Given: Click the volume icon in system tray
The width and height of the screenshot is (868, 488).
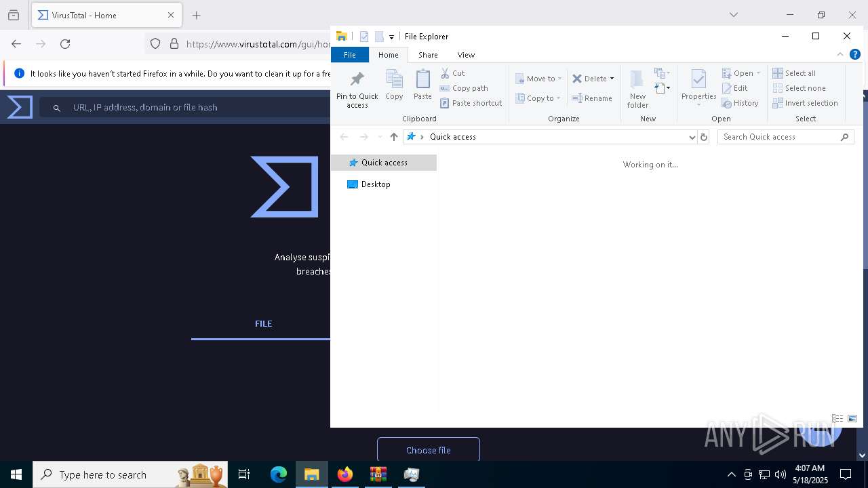Looking at the screenshot, I should pos(781,474).
